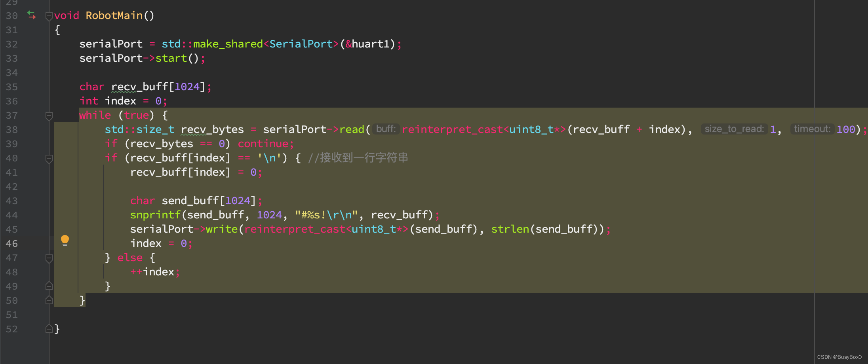Click the fold end marker on line 52
The image size is (868, 364).
pos(49,328)
